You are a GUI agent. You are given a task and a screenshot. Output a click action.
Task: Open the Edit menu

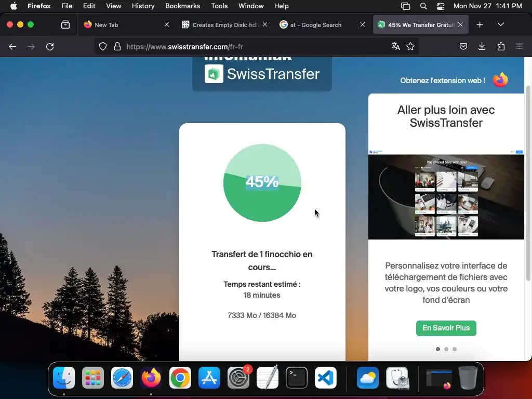(89, 6)
